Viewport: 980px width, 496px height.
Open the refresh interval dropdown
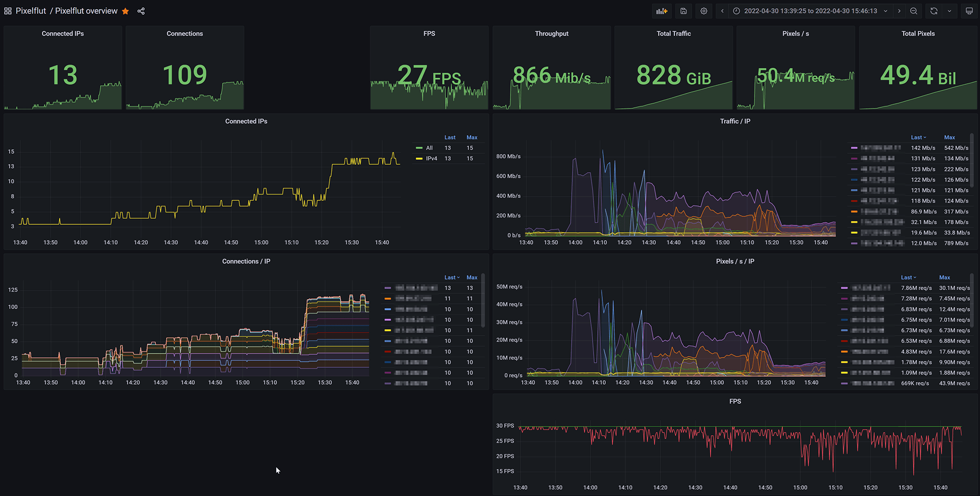click(x=949, y=11)
